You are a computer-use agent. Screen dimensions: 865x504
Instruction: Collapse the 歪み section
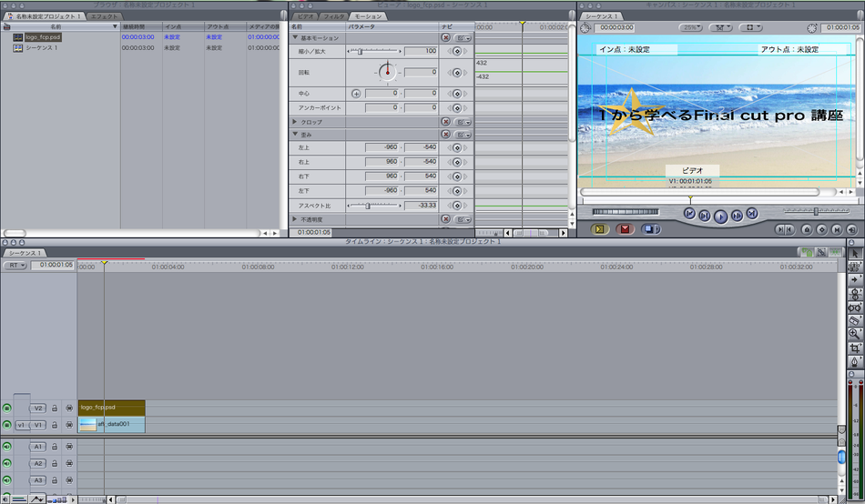(x=295, y=134)
